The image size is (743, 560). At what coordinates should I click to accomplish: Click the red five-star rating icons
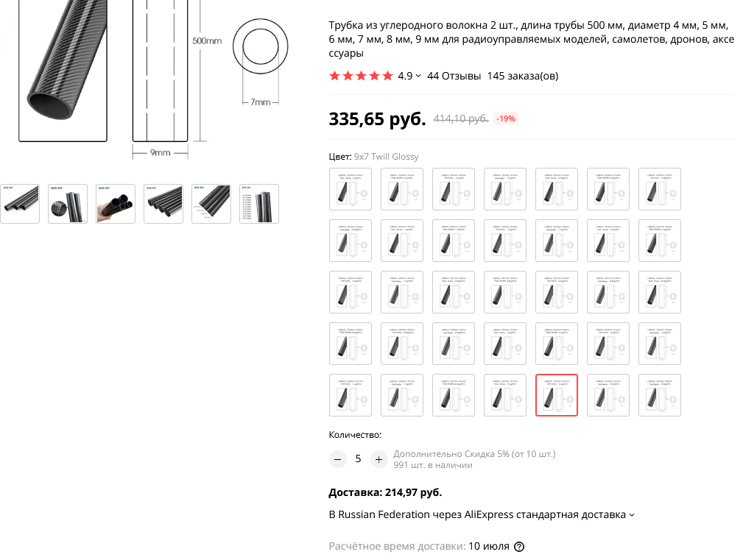point(361,76)
